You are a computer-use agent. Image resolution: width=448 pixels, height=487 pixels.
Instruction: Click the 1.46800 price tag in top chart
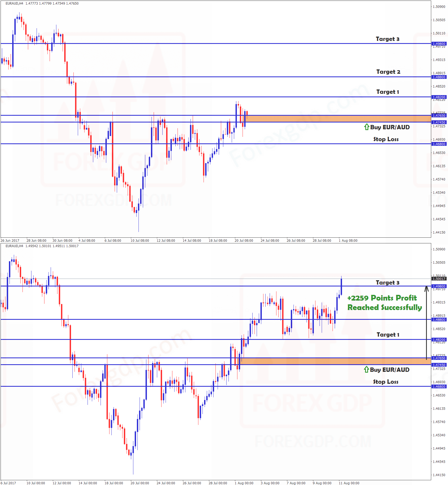439,144
